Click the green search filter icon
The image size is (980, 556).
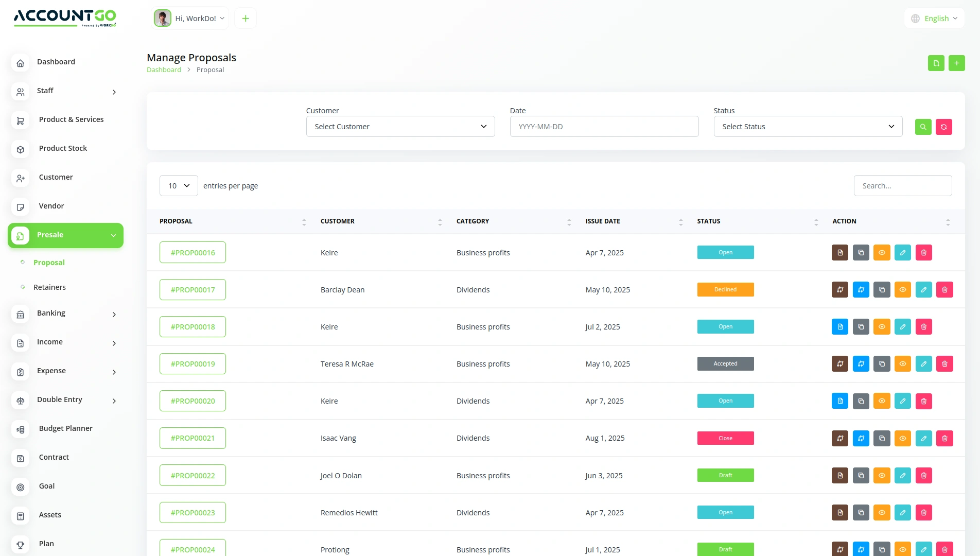coord(923,127)
